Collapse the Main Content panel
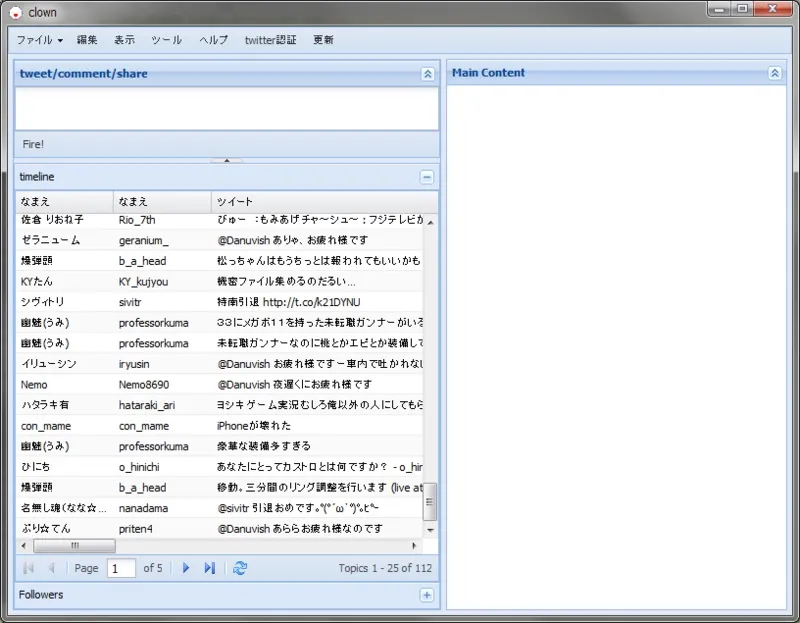The height and width of the screenshot is (623, 800). (x=775, y=73)
